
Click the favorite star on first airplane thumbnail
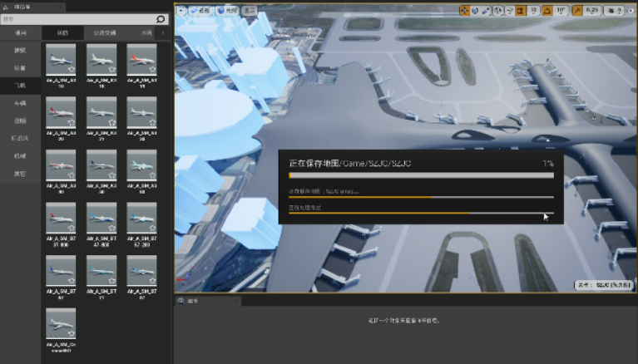pyautogui.click(x=72, y=70)
